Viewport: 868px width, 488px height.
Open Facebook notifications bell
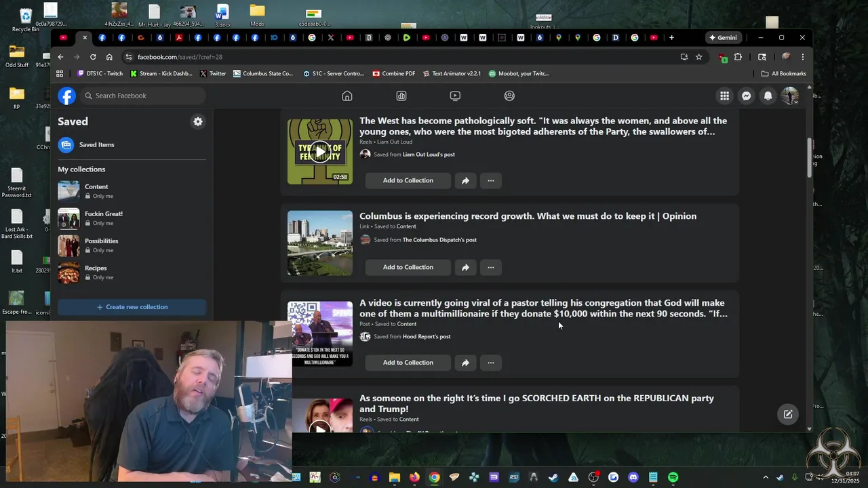click(768, 96)
